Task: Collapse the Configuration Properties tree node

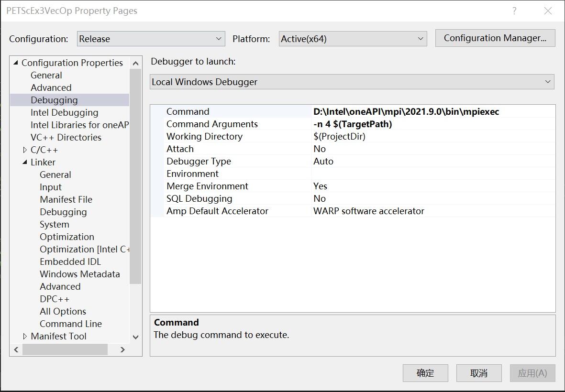Action: tap(16, 63)
